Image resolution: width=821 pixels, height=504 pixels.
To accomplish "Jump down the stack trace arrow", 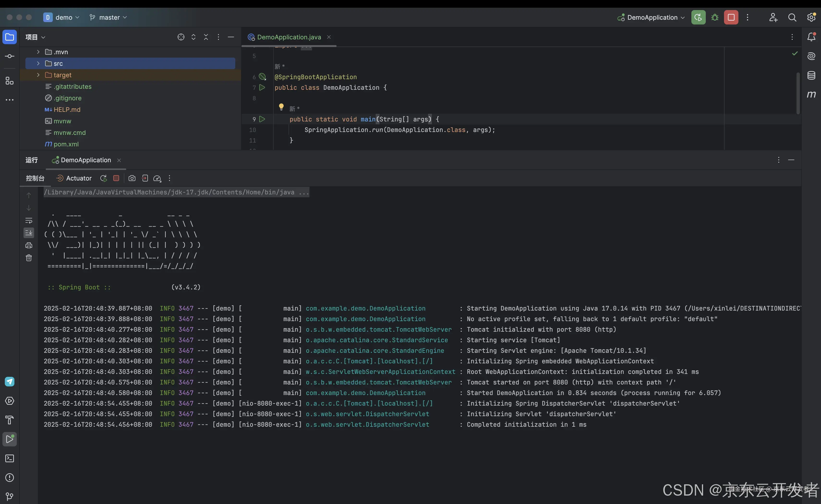I will [29, 208].
